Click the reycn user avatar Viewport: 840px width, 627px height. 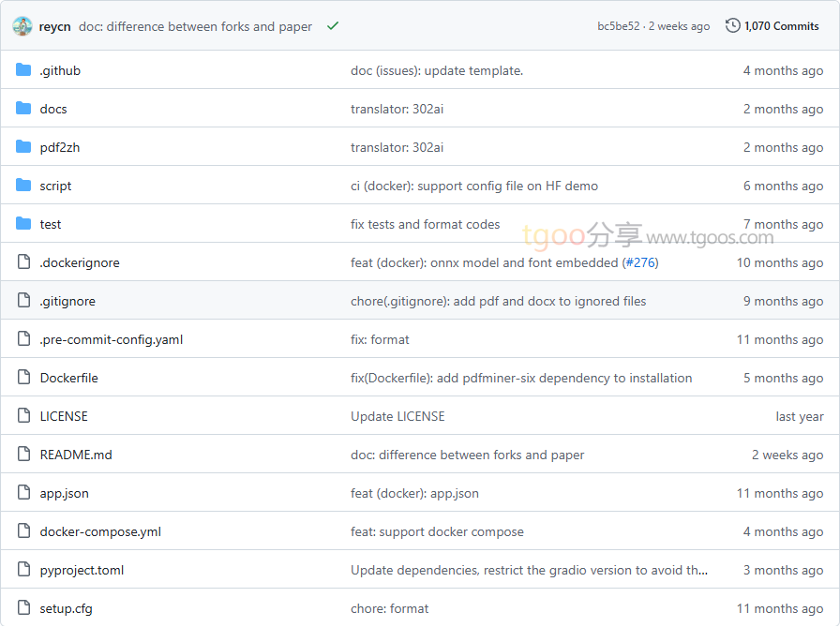point(22,26)
